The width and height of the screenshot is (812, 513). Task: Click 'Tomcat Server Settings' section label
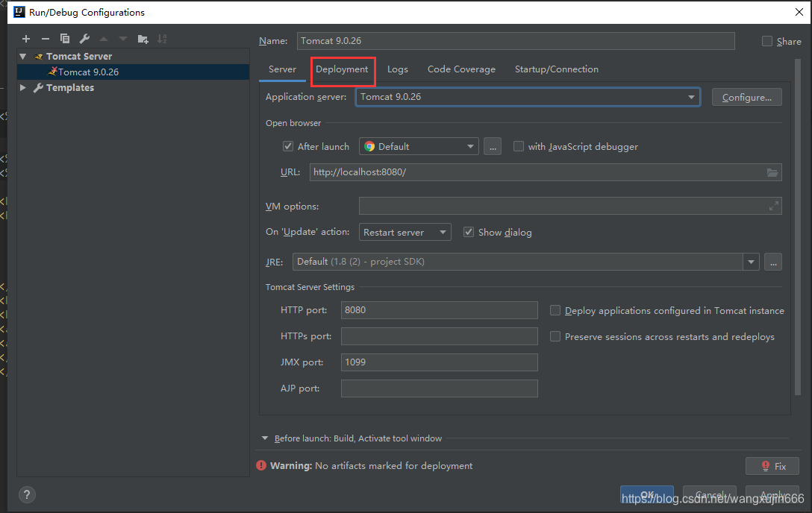pyautogui.click(x=310, y=287)
